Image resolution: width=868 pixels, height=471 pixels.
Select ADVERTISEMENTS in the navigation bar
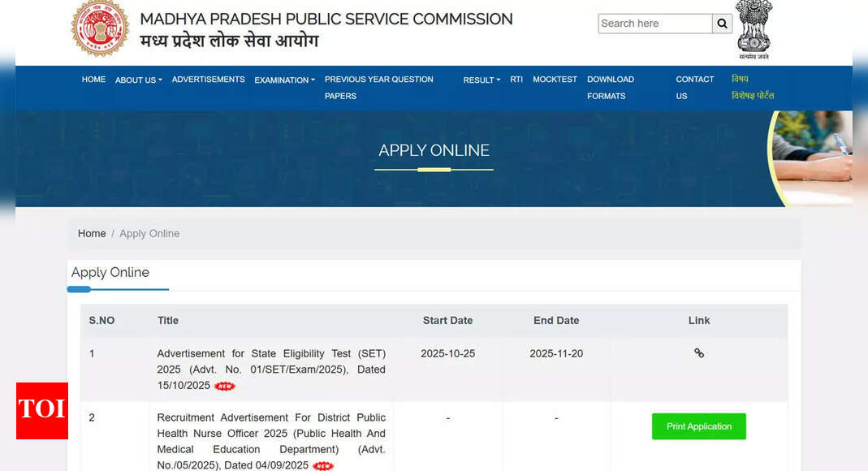[x=208, y=80]
